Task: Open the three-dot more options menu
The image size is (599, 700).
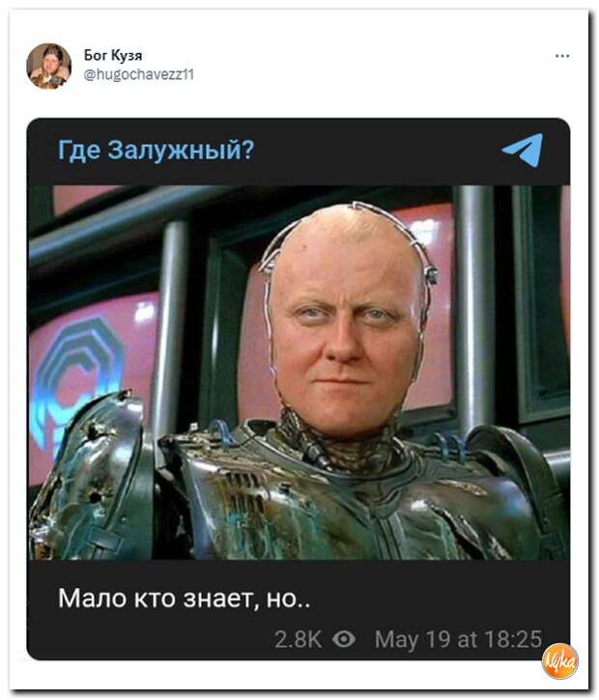Action: click(562, 56)
